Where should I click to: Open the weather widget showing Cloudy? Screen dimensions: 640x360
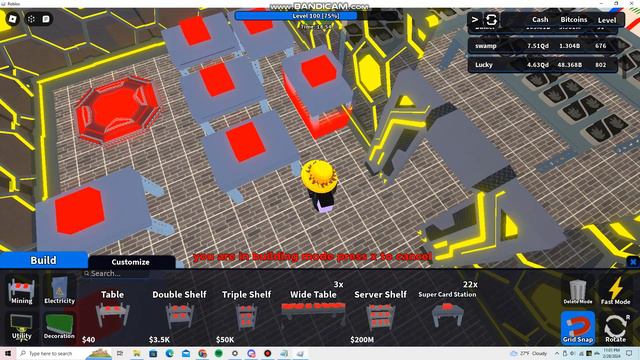click(529, 353)
